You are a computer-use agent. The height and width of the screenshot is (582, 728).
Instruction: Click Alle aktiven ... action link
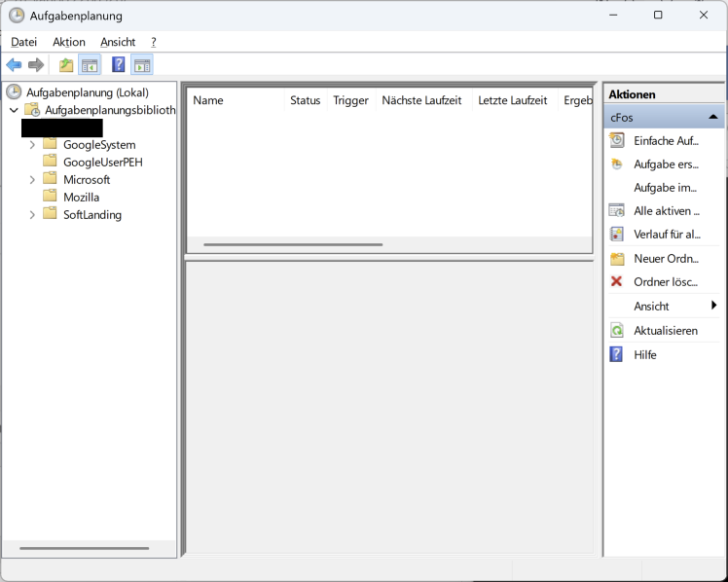667,211
